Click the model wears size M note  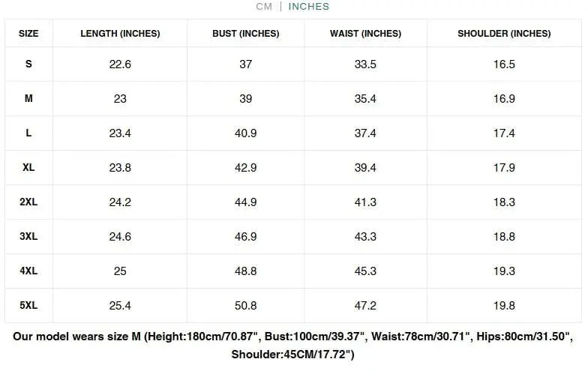[x=292, y=345]
